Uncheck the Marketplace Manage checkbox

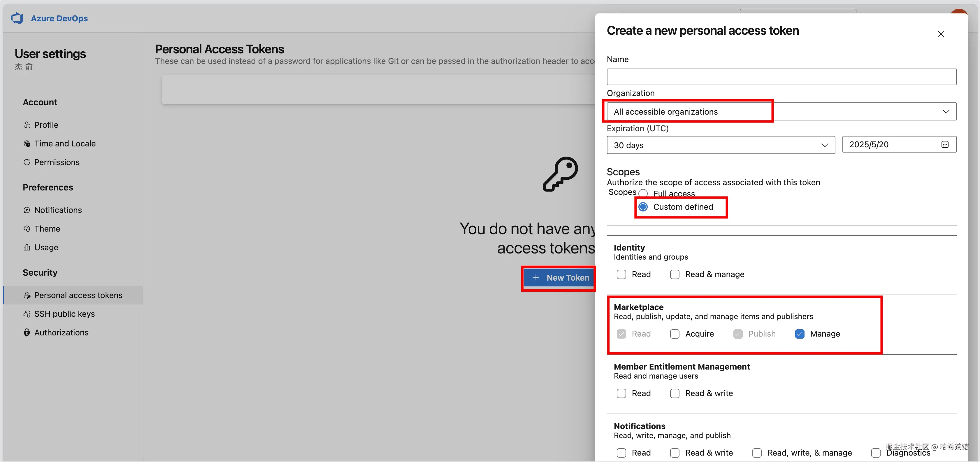coord(799,334)
